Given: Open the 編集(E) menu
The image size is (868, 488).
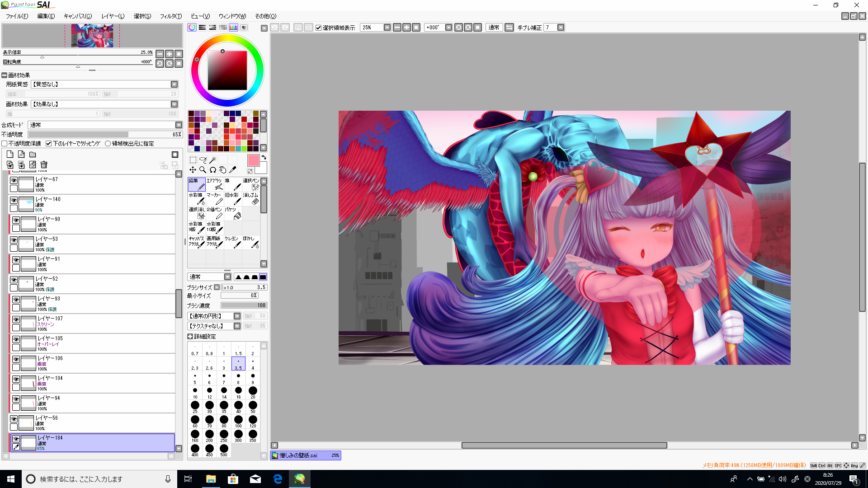Looking at the screenshot, I should [x=46, y=16].
